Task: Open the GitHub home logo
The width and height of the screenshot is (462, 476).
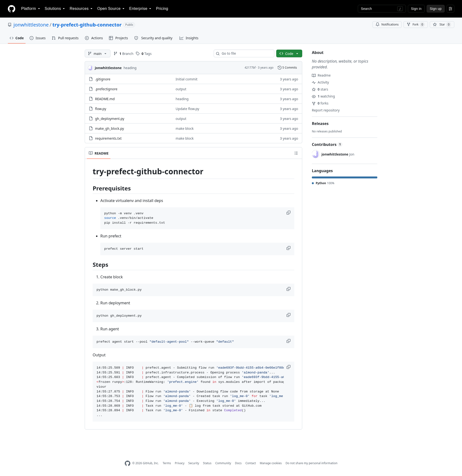Action: pos(11,9)
